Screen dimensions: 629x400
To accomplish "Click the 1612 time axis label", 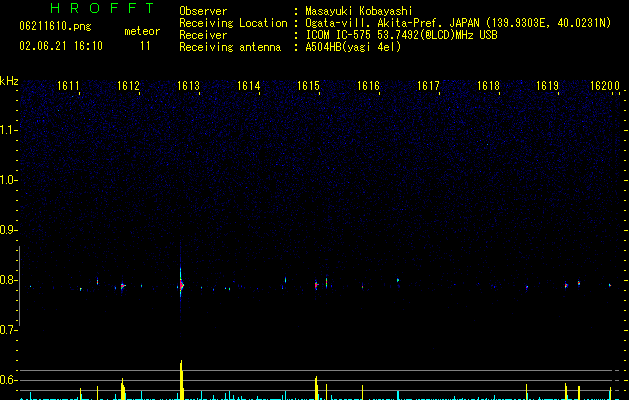I will (128, 86).
